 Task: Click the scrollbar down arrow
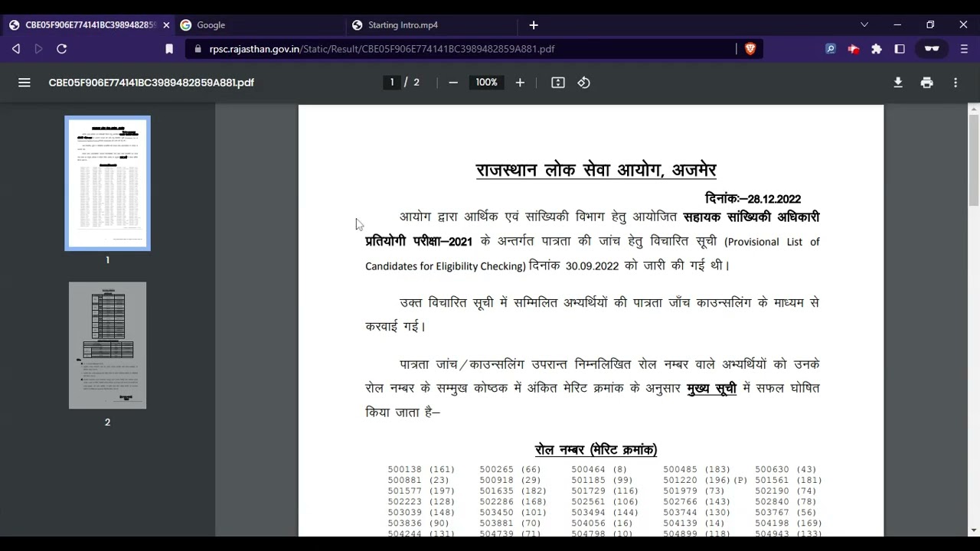coord(974,530)
